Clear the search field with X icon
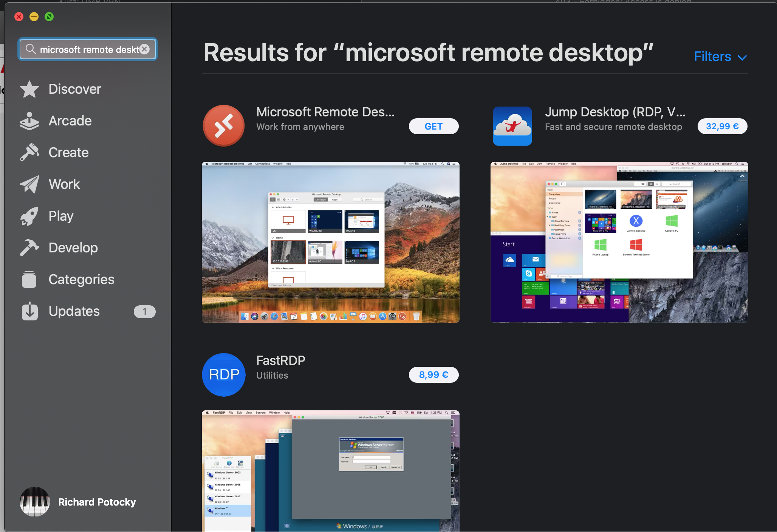777x532 pixels. (x=144, y=49)
